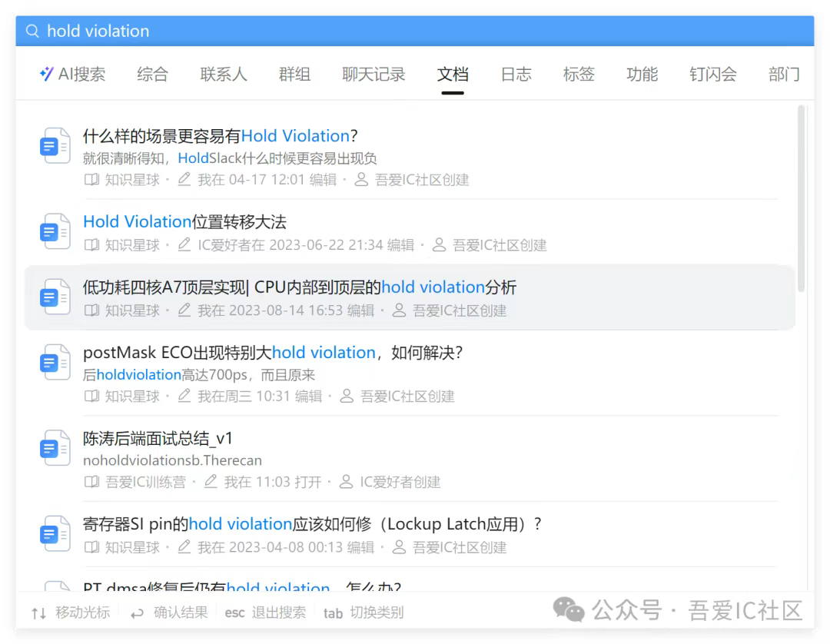Click into the 'hold violation' search field

(415, 31)
